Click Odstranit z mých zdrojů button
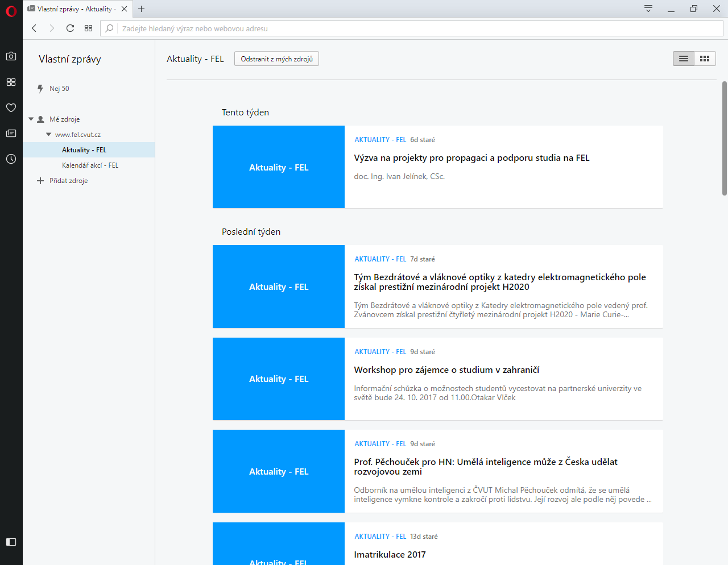This screenshot has width=728, height=565. click(276, 59)
